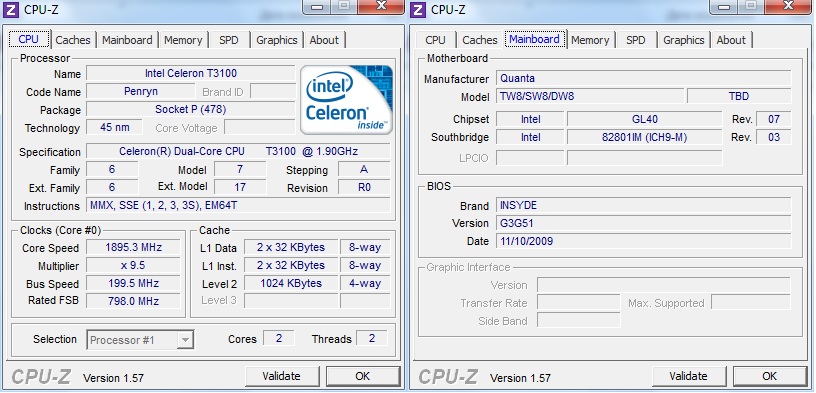
Task: Click the Model value TW8/SW8/DW8
Action: 590,96
